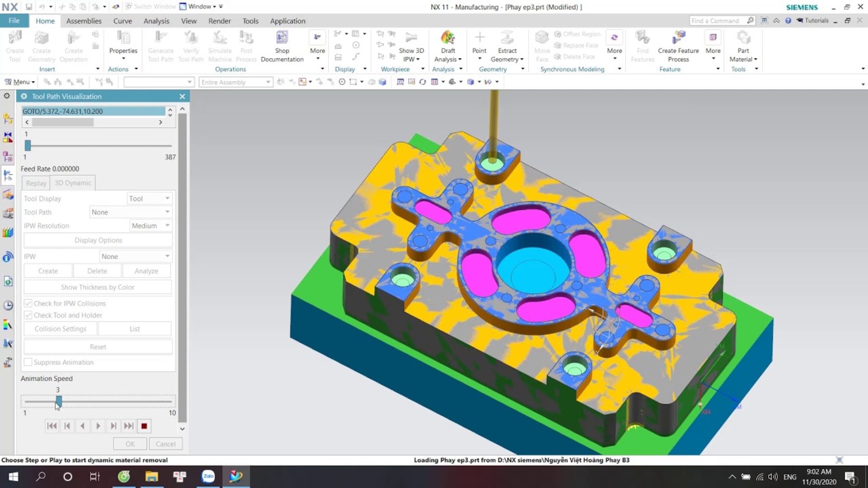Image resolution: width=868 pixels, height=488 pixels.
Task: Click Cancel in Tool Path Visualization
Action: pos(165,444)
